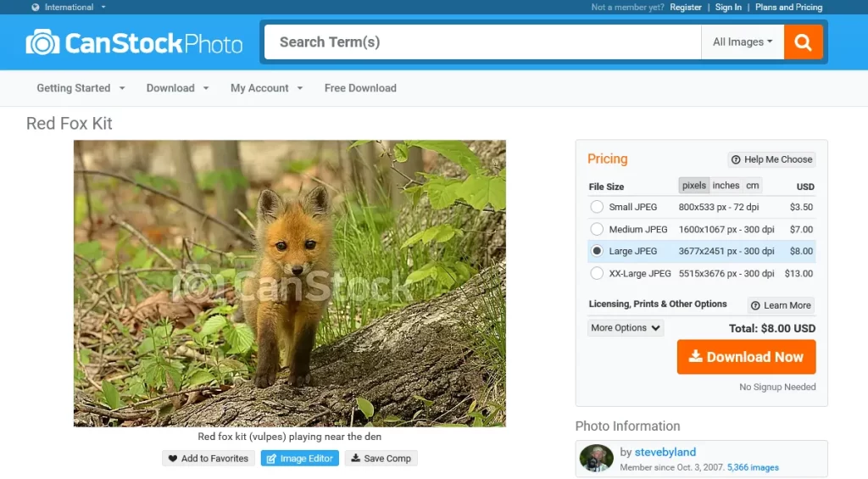Click the orange search magnifier button

click(x=803, y=42)
